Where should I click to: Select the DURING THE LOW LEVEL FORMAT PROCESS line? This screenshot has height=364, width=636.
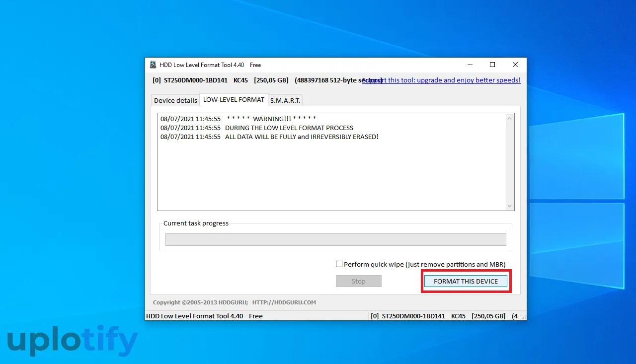257,128
